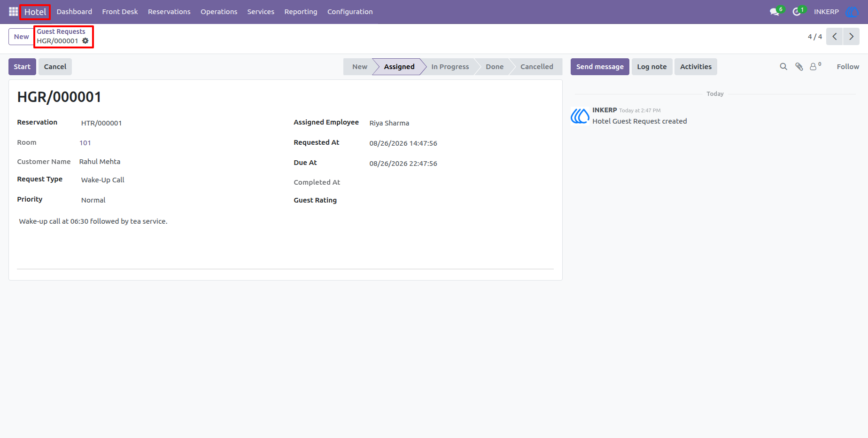
Task: Open the activities clock icon
Action: pyautogui.click(x=797, y=12)
